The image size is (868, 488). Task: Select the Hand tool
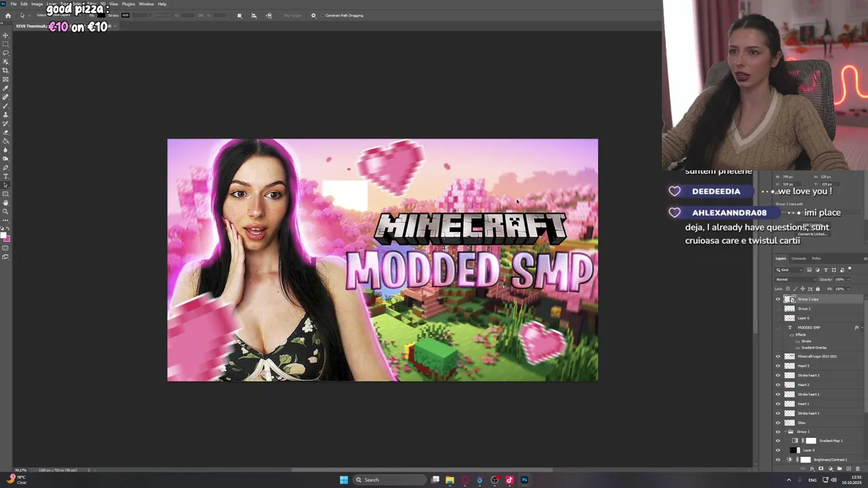click(5, 203)
